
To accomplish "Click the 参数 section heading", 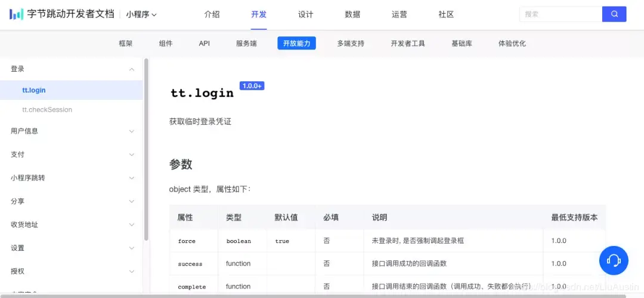I will pos(181,165).
